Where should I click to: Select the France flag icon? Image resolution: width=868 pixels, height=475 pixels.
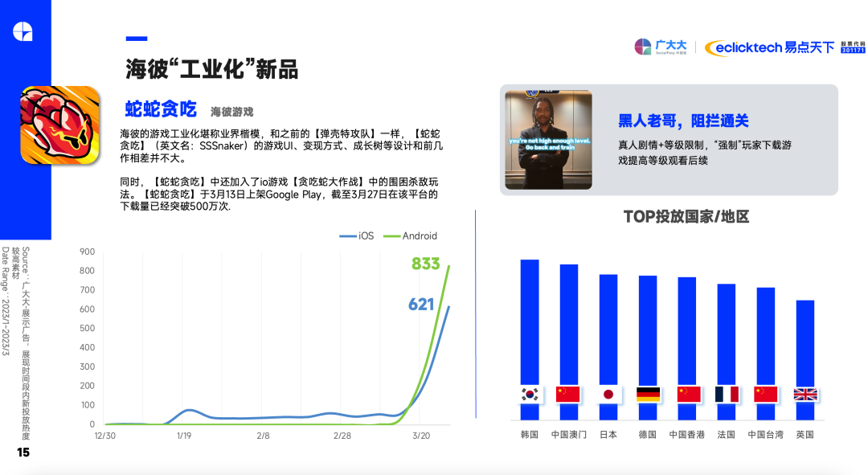point(727,394)
